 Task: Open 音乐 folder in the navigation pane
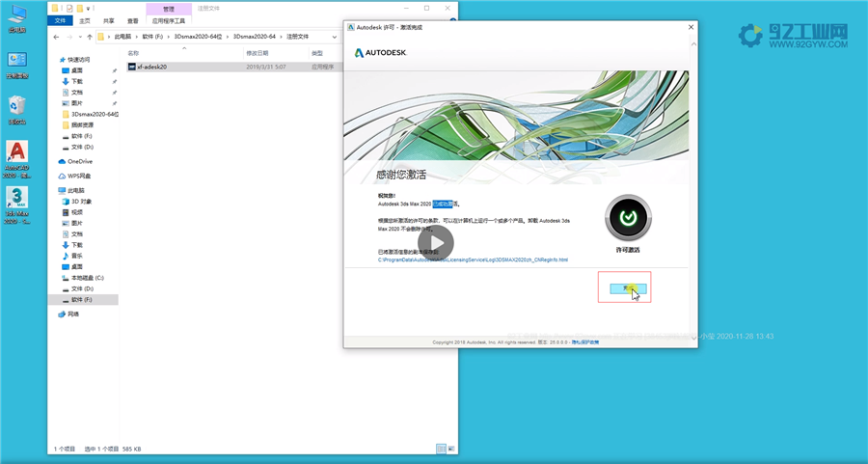click(72, 256)
